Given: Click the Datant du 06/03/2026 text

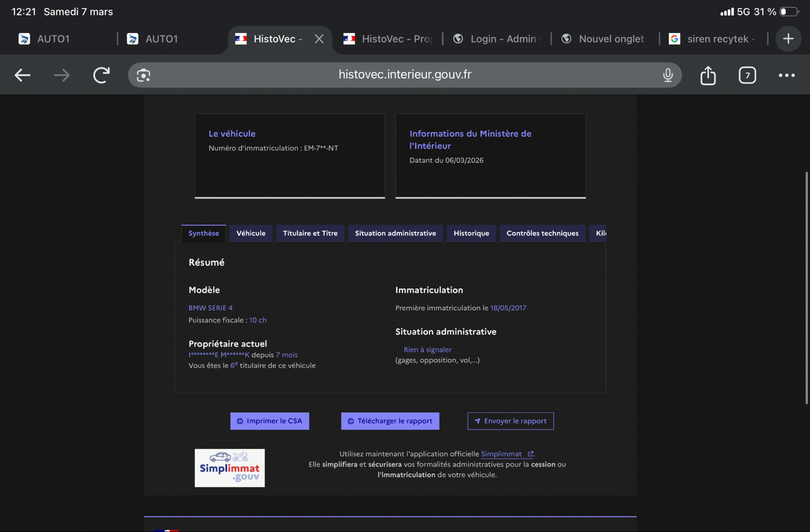Looking at the screenshot, I should 446,160.
